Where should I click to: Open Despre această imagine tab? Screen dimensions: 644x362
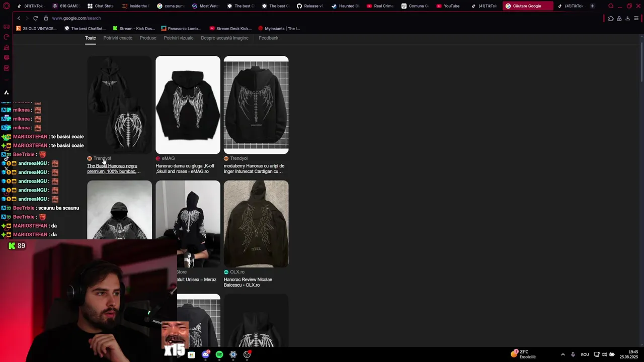(224, 38)
